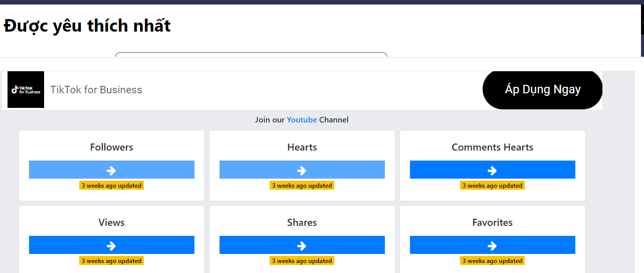644x273 pixels.
Task: Click the updated badge under Comments Hearts
Action: pos(493,186)
